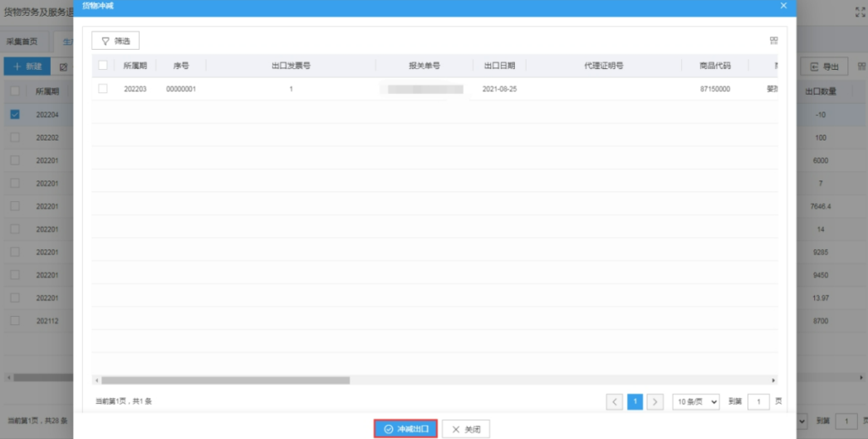Click the 关闭 button

pyautogui.click(x=466, y=429)
